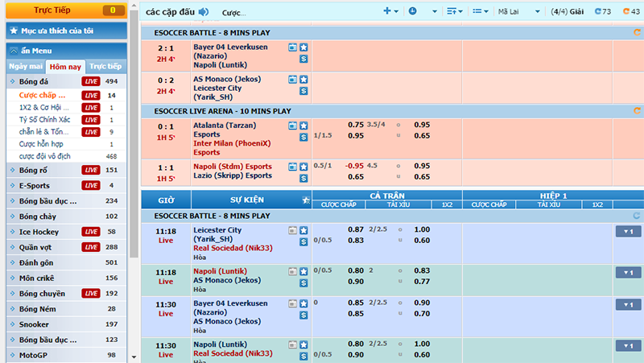
Task: Select the cược đội vô địch submenu item
Action: pos(44,156)
